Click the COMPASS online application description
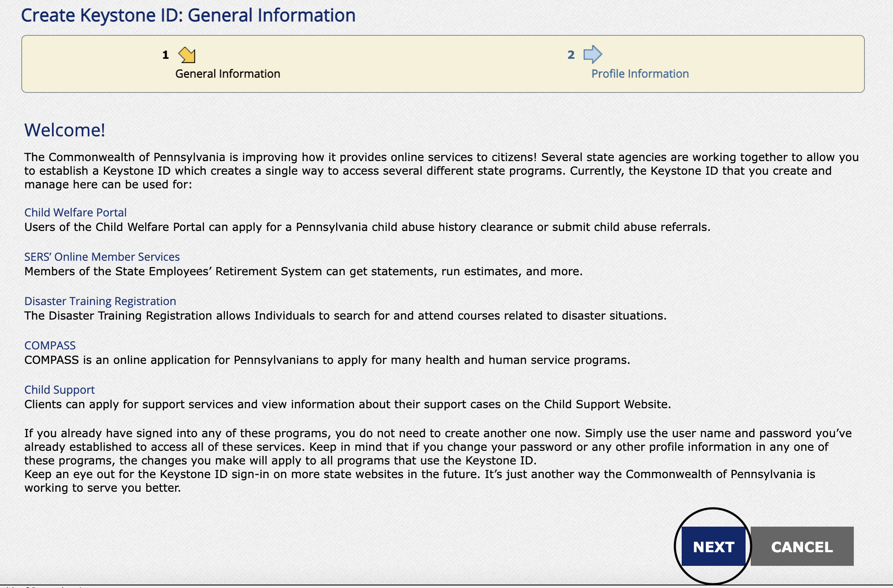The width and height of the screenshot is (893, 588). pyautogui.click(x=327, y=360)
